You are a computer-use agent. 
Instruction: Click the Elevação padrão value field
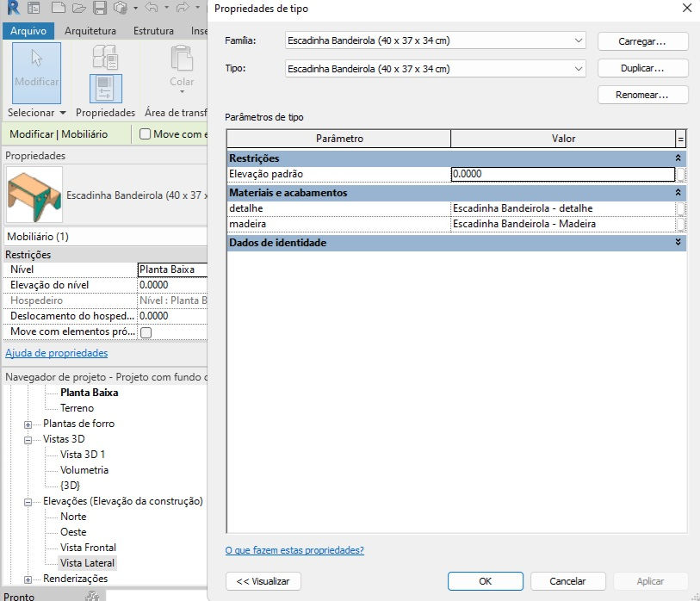pos(562,174)
